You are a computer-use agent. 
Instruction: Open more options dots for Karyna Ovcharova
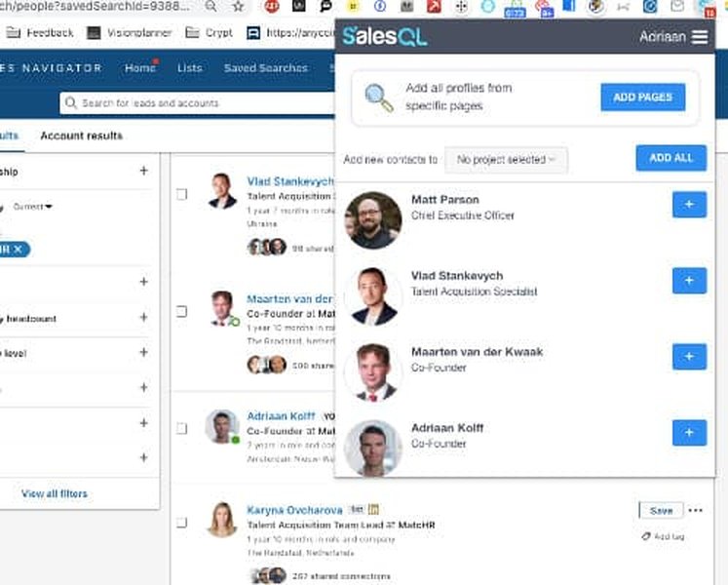[x=696, y=510]
